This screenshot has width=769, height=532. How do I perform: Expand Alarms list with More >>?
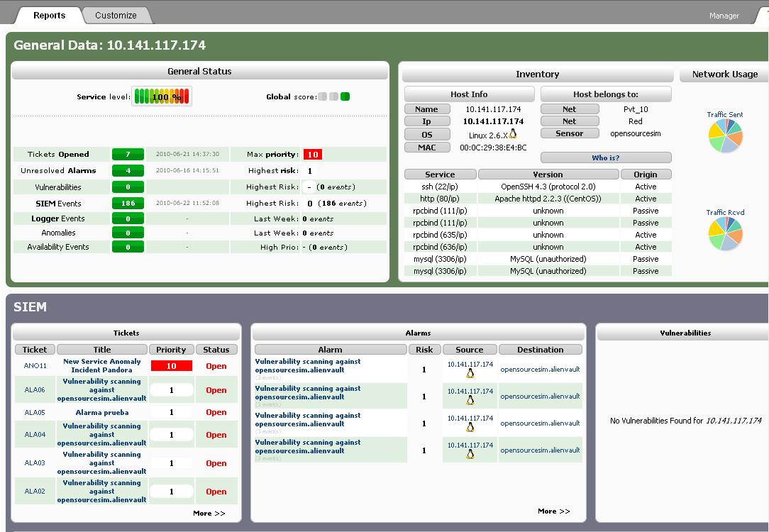[553, 511]
